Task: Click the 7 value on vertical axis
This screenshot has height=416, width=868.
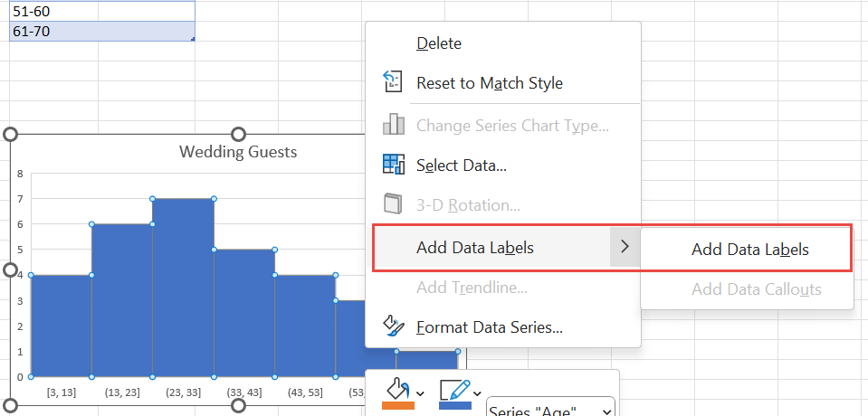Action: click(x=20, y=199)
